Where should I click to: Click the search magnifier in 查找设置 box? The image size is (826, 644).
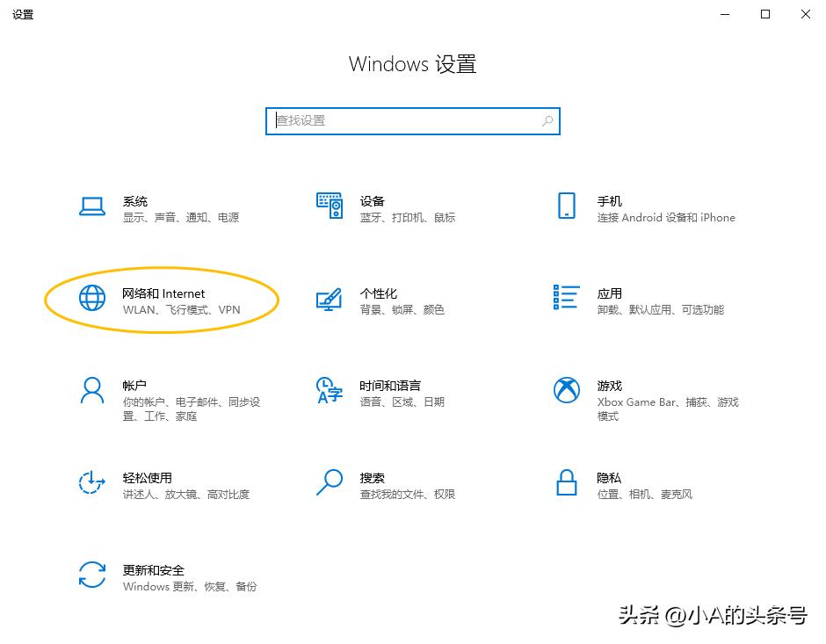point(547,120)
